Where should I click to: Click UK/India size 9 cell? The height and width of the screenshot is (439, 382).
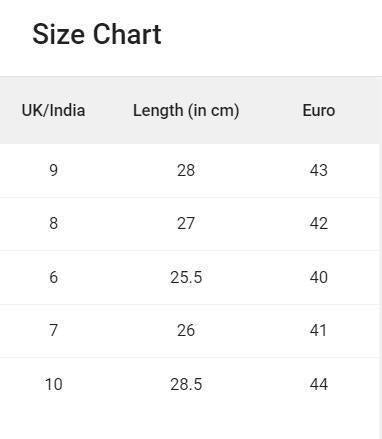(x=53, y=170)
